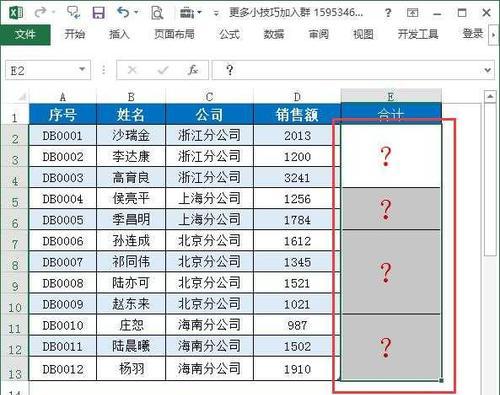Select column B header

pos(131,97)
